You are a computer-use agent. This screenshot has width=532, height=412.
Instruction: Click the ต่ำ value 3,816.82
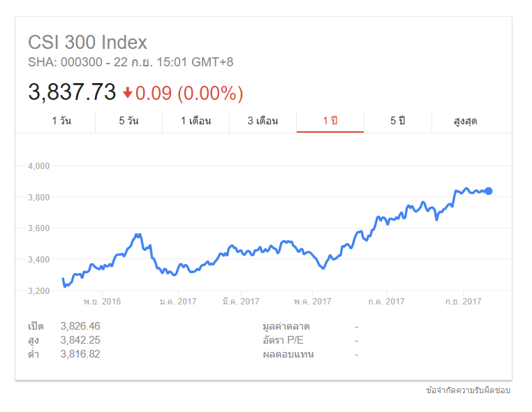[80, 354]
